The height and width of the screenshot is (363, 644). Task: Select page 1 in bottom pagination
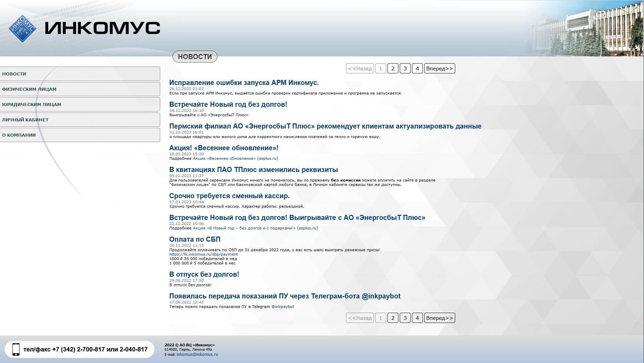click(x=381, y=318)
